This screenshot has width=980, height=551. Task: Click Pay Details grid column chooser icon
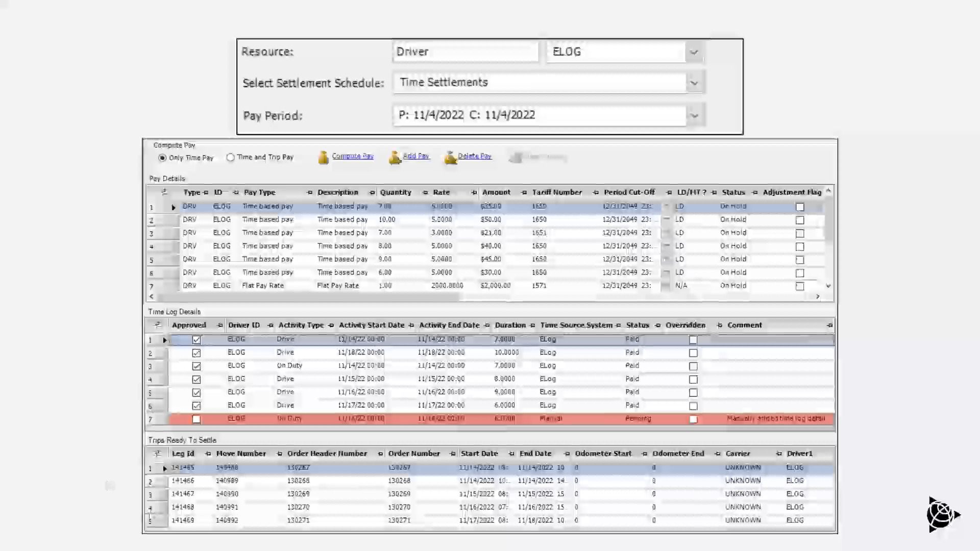164,192
